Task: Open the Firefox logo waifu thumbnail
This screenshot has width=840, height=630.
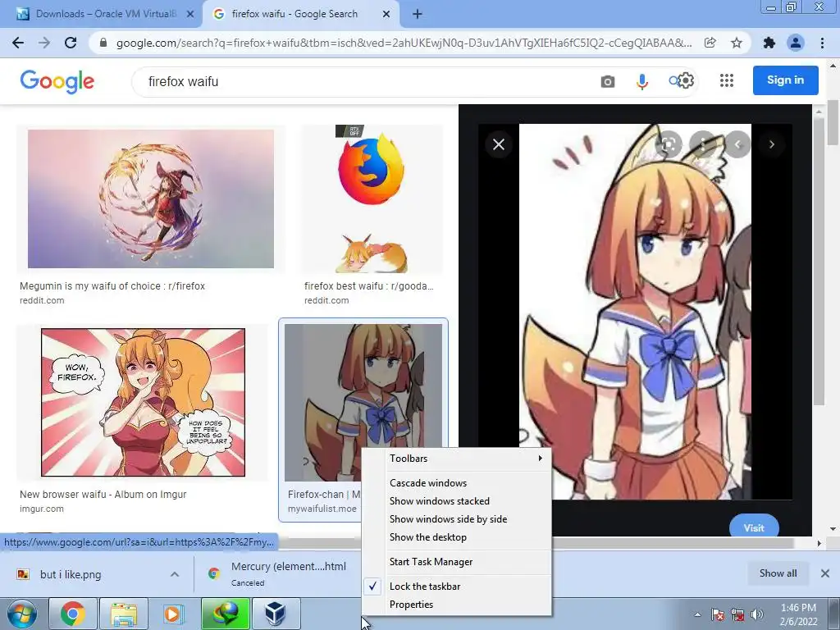Action: 371,199
